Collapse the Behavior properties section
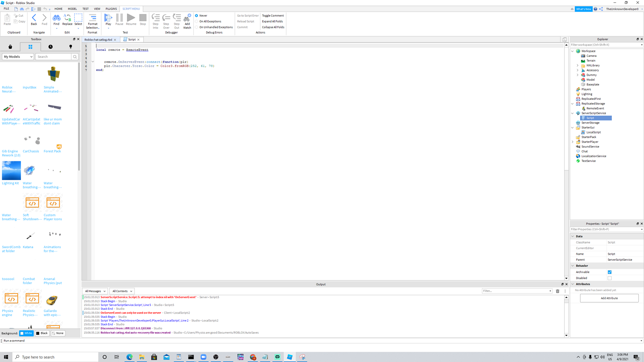The height and width of the screenshot is (362, 644). (x=573, y=266)
